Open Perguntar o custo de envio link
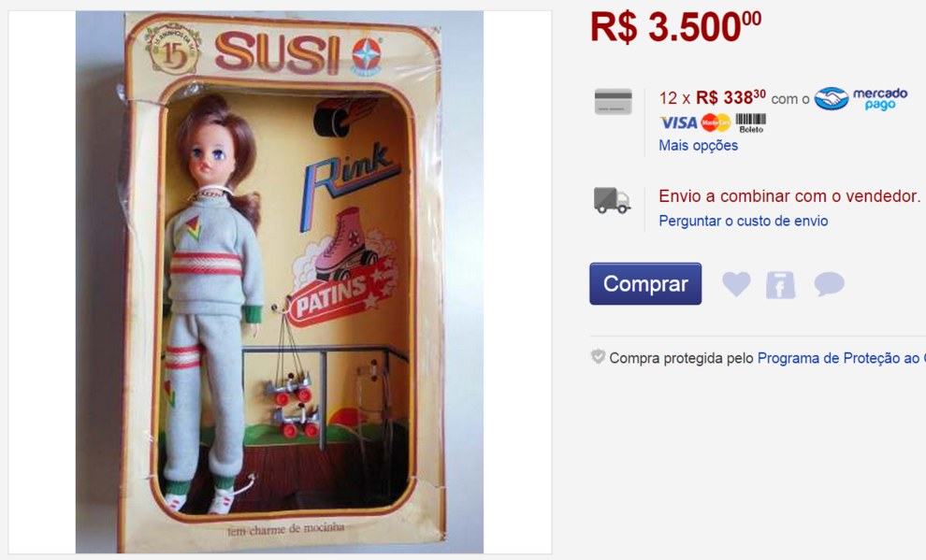 [743, 221]
